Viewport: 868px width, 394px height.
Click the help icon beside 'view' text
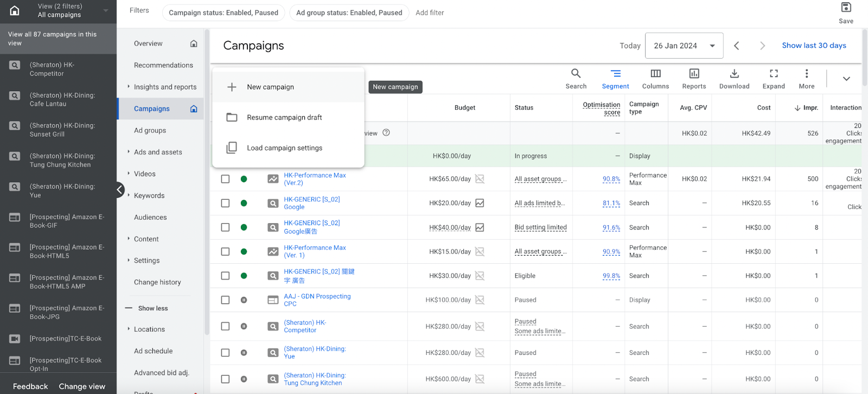386,133
